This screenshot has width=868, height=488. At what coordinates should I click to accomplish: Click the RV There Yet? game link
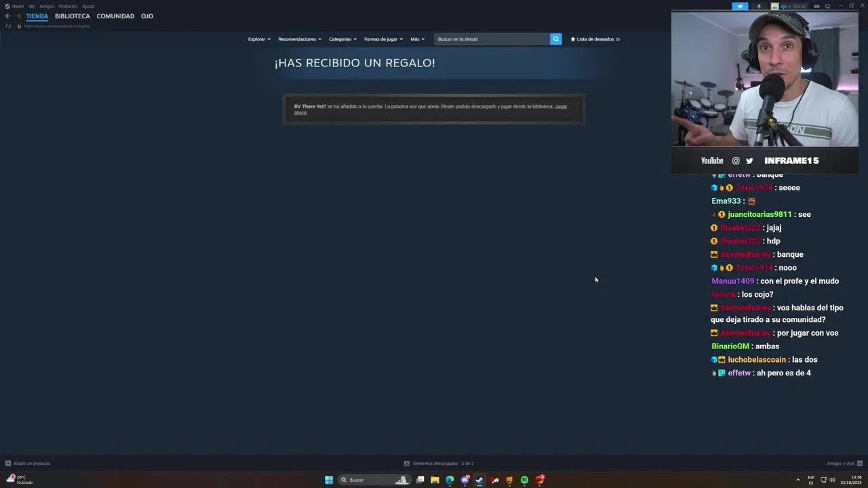310,106
